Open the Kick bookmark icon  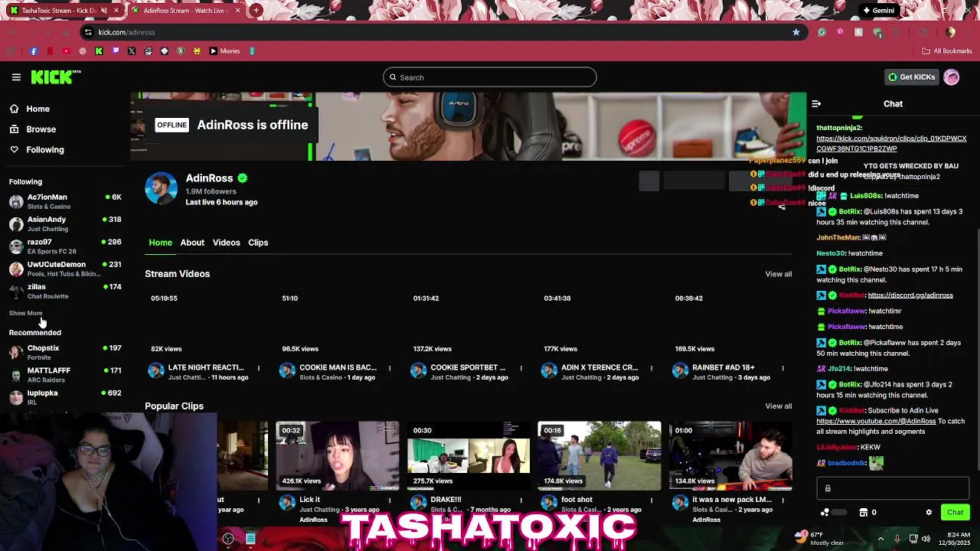(99, 51)
